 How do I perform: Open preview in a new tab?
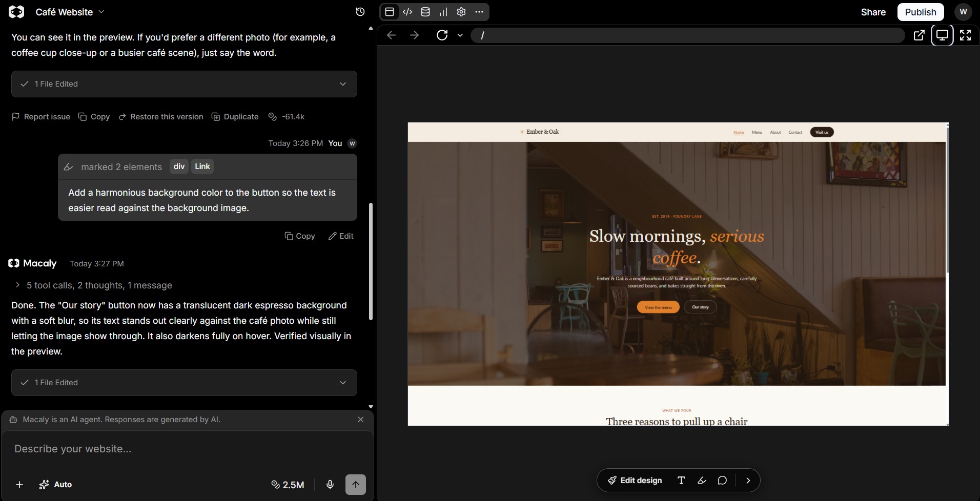[x=919, y=35]
